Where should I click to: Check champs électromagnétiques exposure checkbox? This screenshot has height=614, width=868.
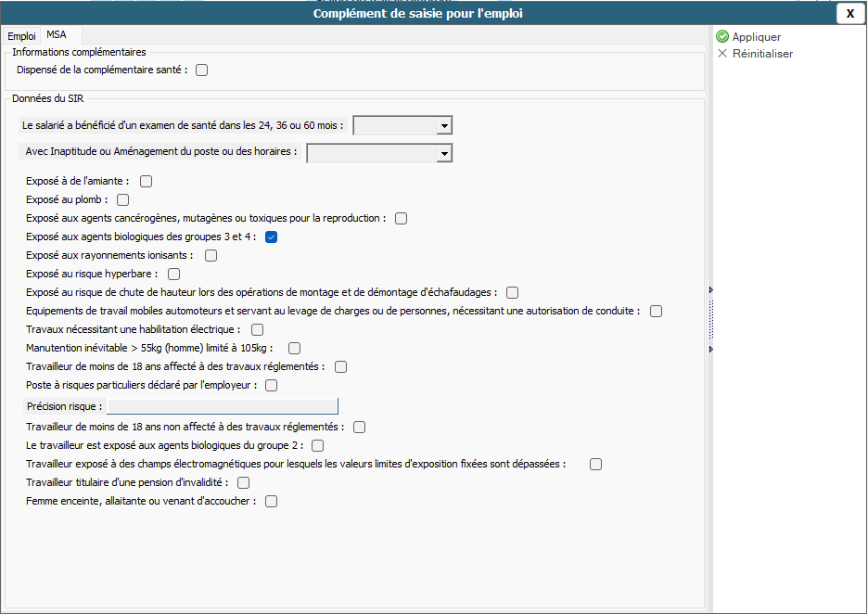coord(595,465)
